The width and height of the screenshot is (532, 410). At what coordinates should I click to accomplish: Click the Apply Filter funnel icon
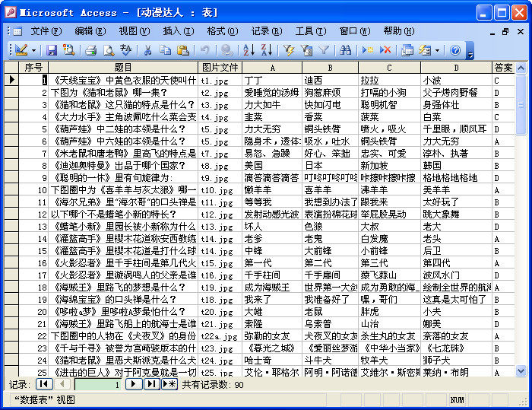[324, 50]
